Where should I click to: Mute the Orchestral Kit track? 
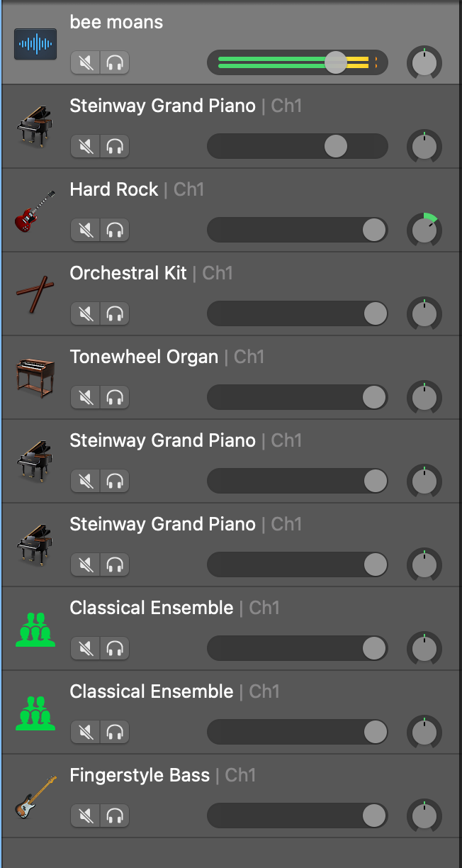(x=86, y=314)
